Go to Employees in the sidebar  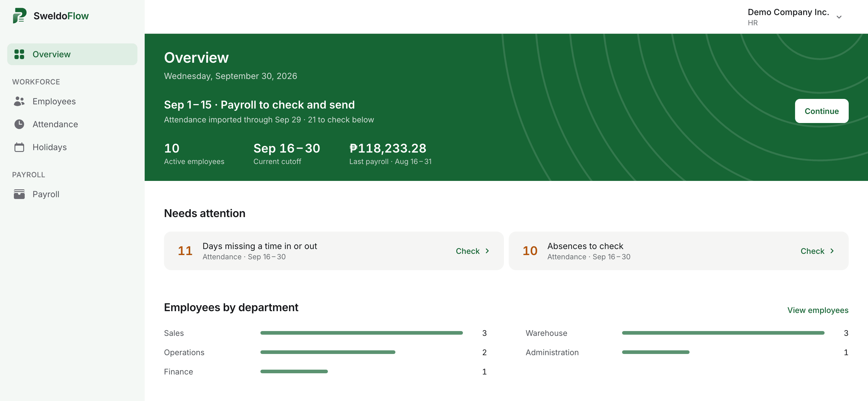click(x=72, y=101)
